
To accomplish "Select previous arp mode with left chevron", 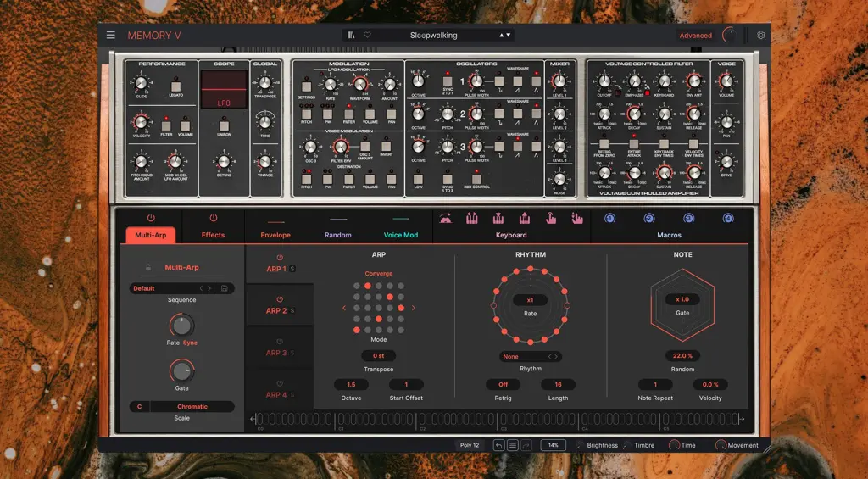I will point(344,308).
